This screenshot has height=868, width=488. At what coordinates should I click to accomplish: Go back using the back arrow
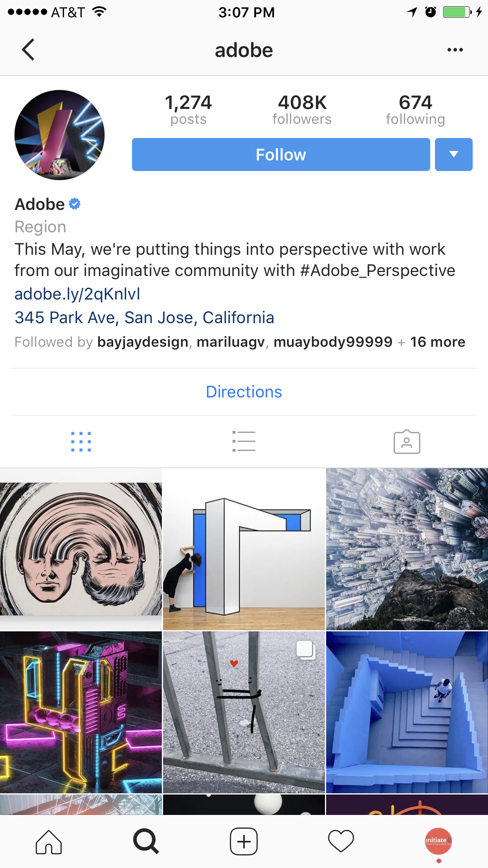coord(28,50)
